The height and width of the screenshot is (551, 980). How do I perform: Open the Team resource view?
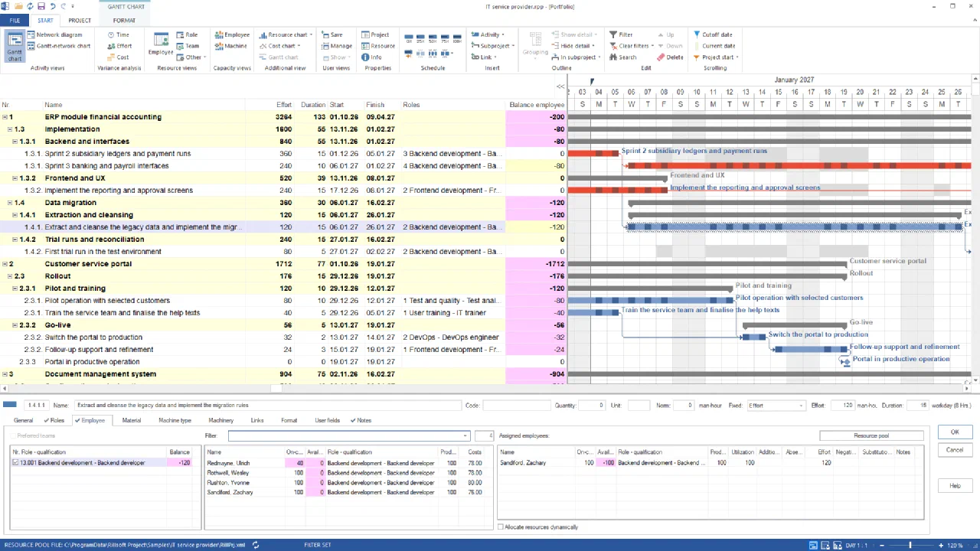click(188, 46)
